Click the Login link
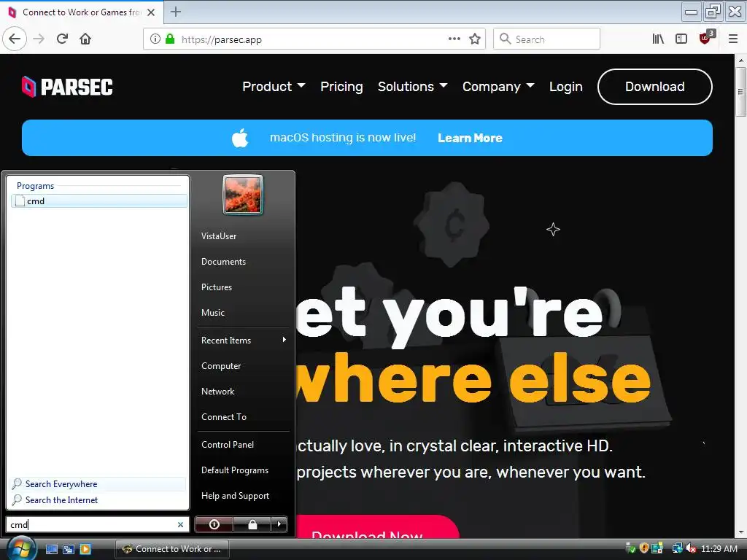 (565, 87)
